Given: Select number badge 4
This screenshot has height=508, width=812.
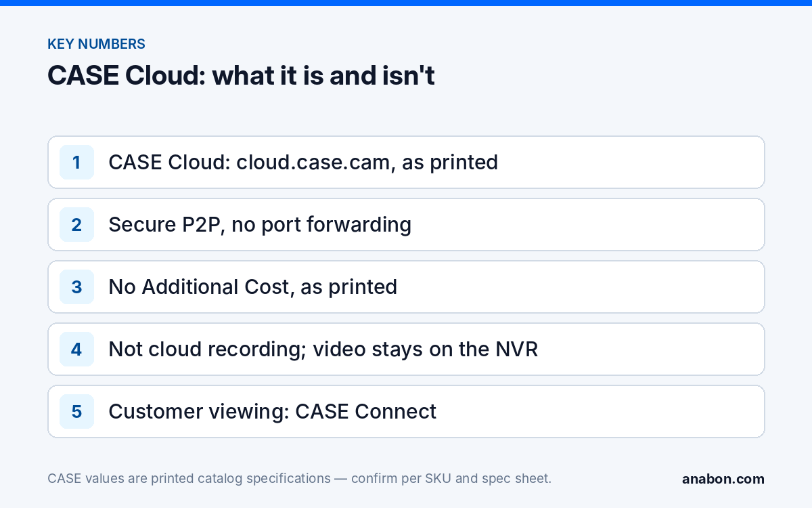Looking at the screenshot, I should pyautogui.click(x=76, y=350).
